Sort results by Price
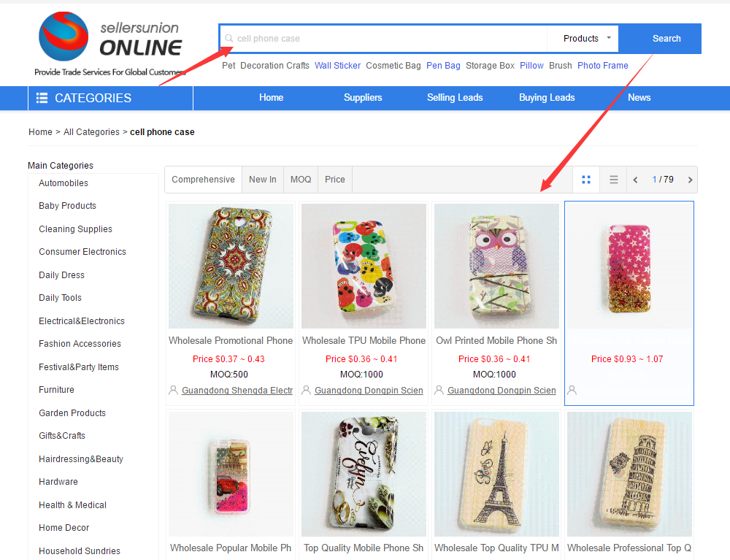The width and height of the screenshot is (730, 560). [334, 179]
